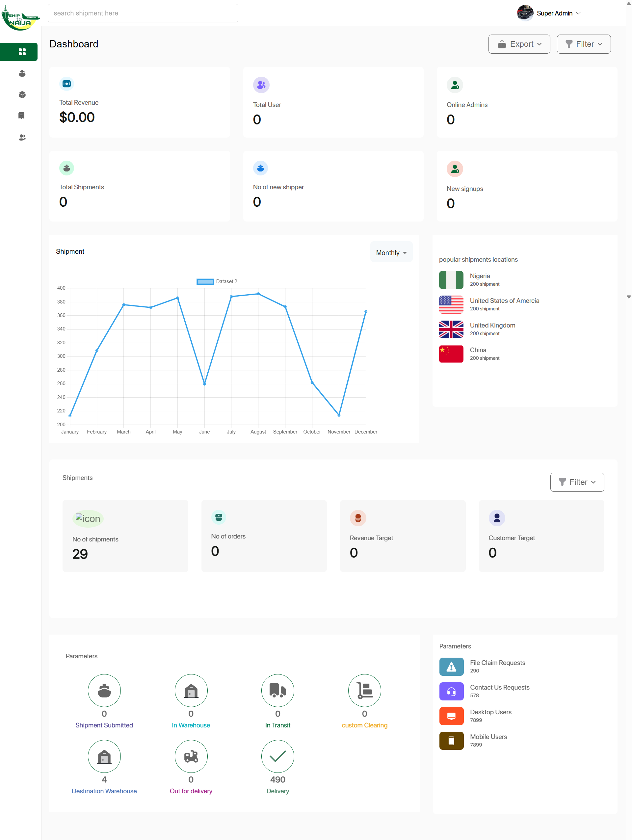Click the Export button
Viewport: 632px width, 840px height.
pyautogui.click(x=519, y=44)
